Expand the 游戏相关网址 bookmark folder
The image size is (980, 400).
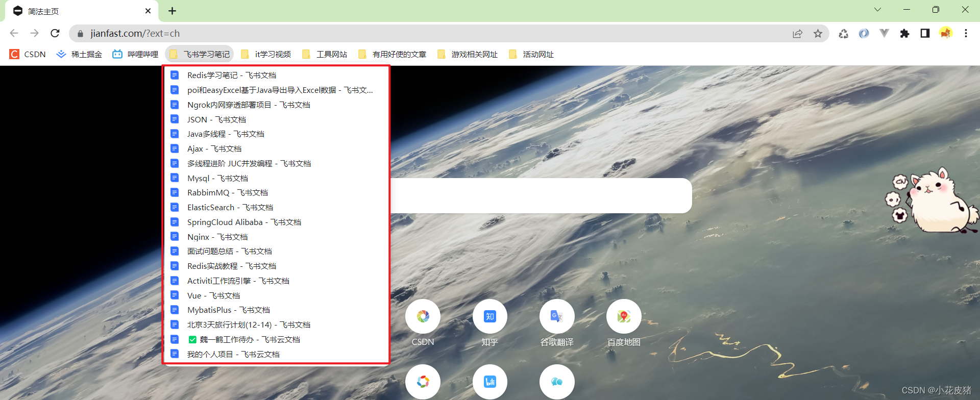[x=468, y=54]
